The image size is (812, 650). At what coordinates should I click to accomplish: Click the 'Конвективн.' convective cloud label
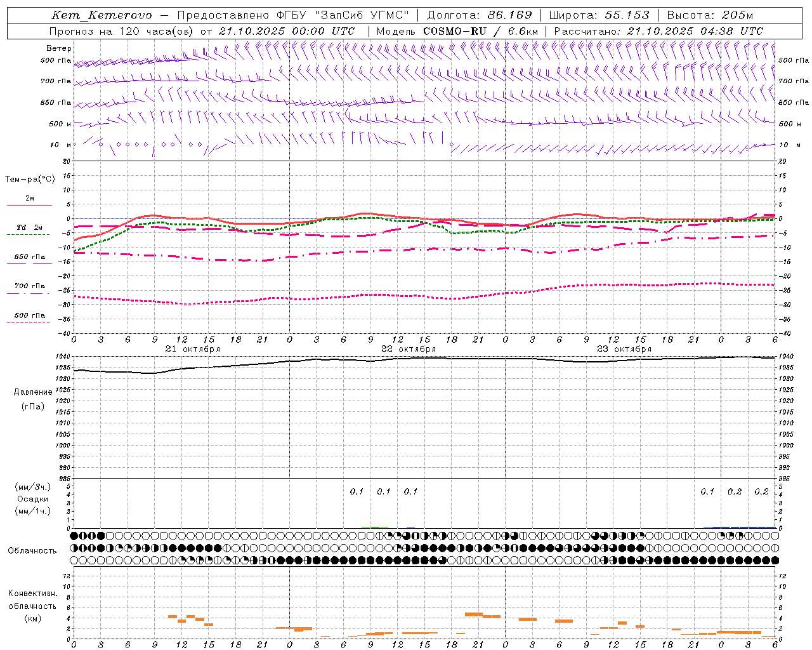(x=33, y=594)
